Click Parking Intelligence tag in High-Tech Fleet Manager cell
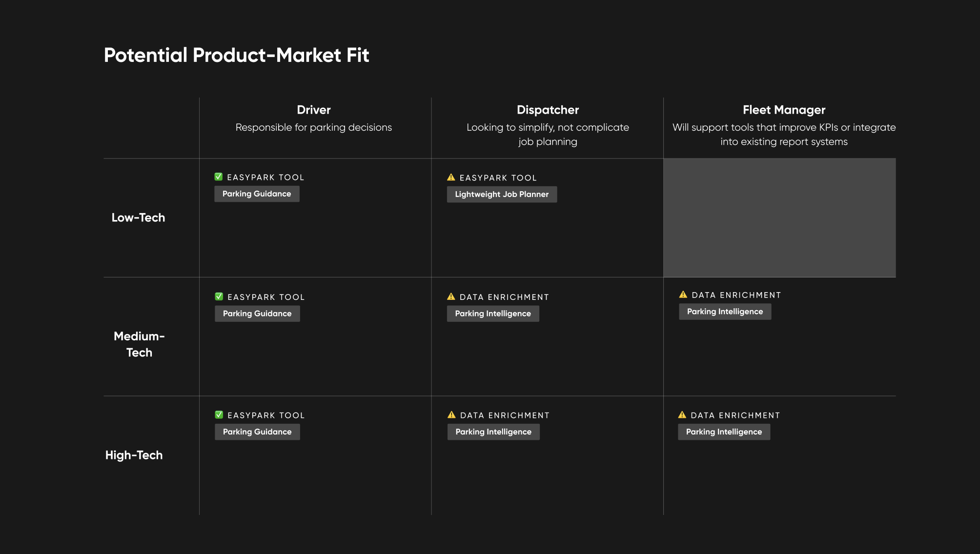 click(724, 432)
